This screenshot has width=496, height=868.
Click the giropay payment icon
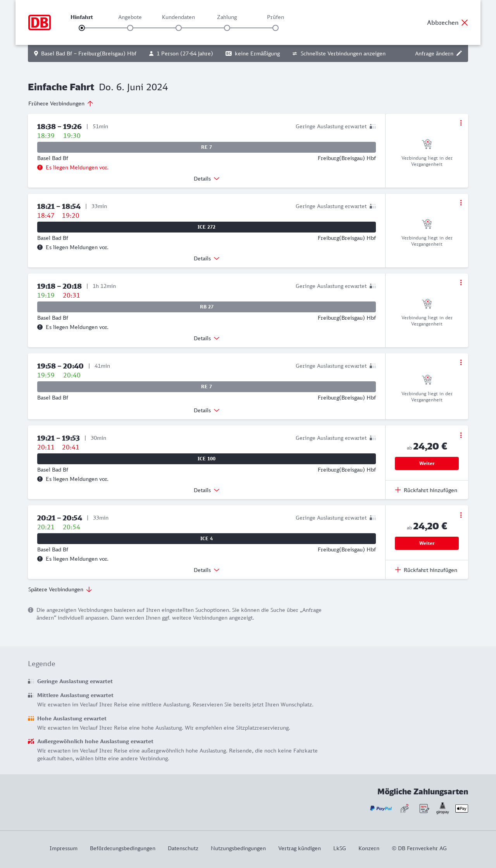point(443,808)
